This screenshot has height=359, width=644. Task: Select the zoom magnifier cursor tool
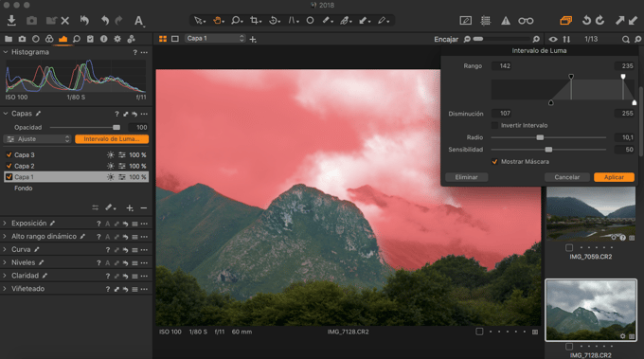236,20
